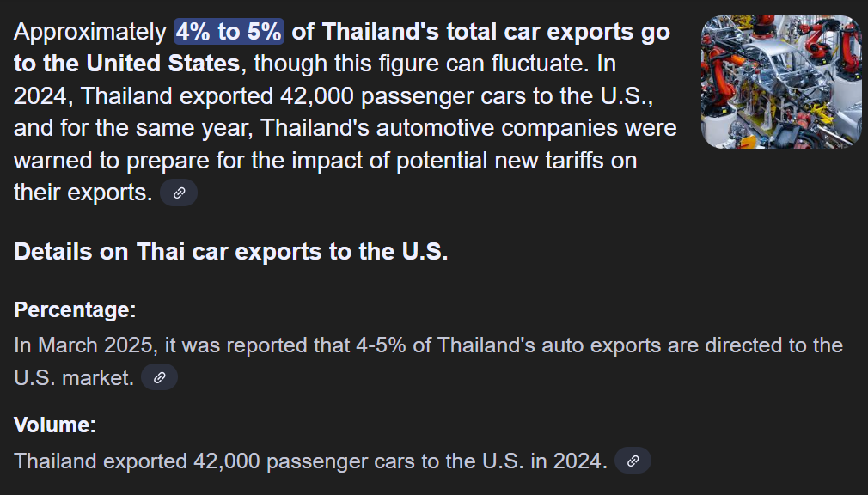The height and width of the screenshot is (495, 868).
Task: Open the car factory robots thumbnail
Action: [780, 82]
